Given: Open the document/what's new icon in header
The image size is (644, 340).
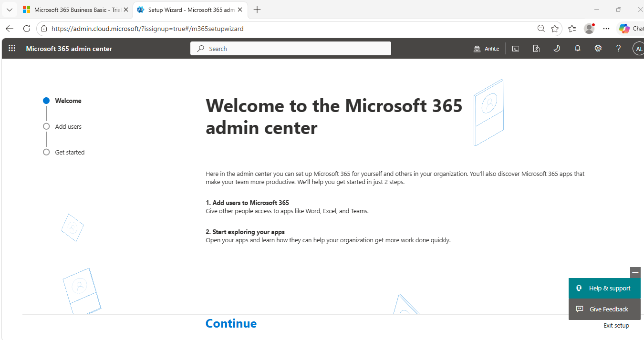Looking at the screenshot, I should [x=536, y=48].
